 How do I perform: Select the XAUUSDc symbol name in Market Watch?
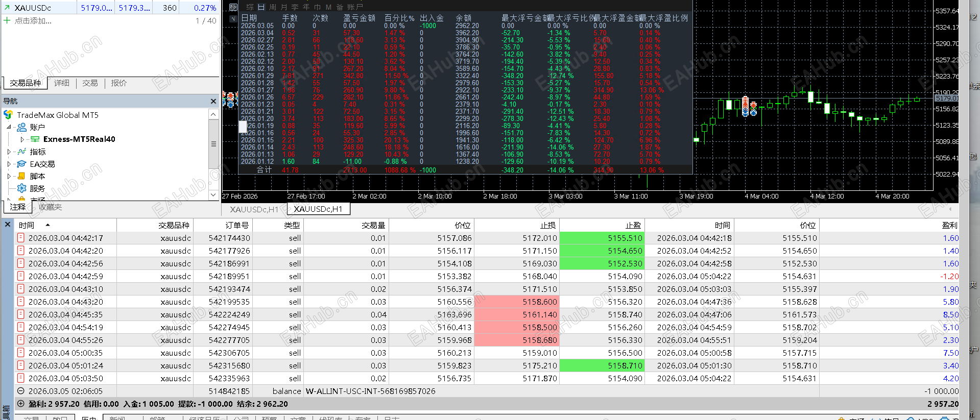pos(33,8)
